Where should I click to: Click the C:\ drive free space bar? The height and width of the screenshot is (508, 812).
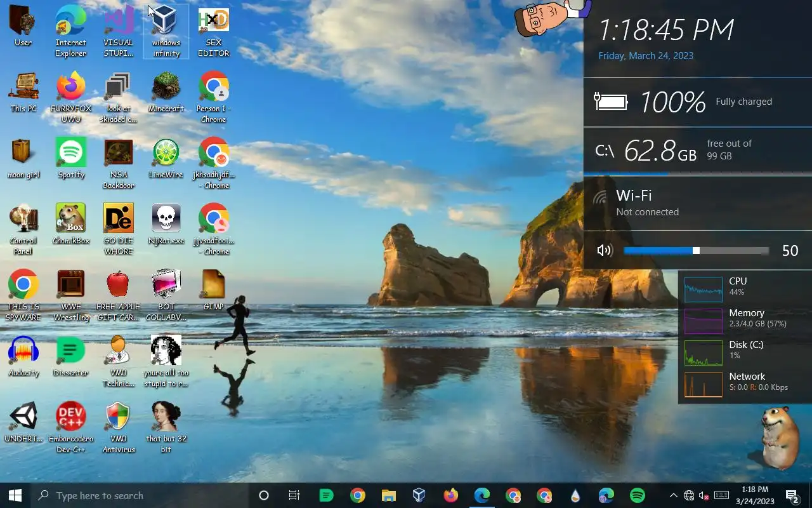698,173
